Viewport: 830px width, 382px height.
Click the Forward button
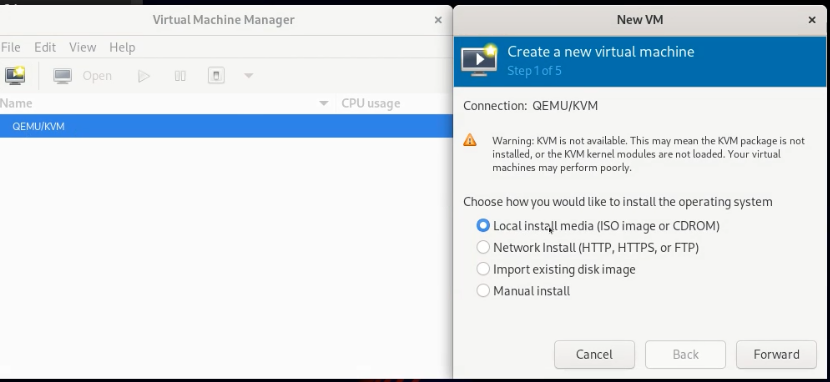(776, 354)
